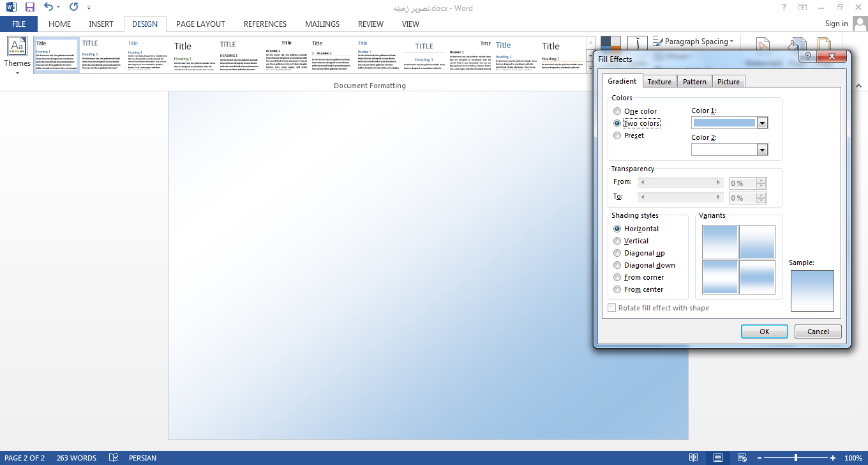Choose the Diagonal up shading style
Screen dimensions: 868x465
617,253
